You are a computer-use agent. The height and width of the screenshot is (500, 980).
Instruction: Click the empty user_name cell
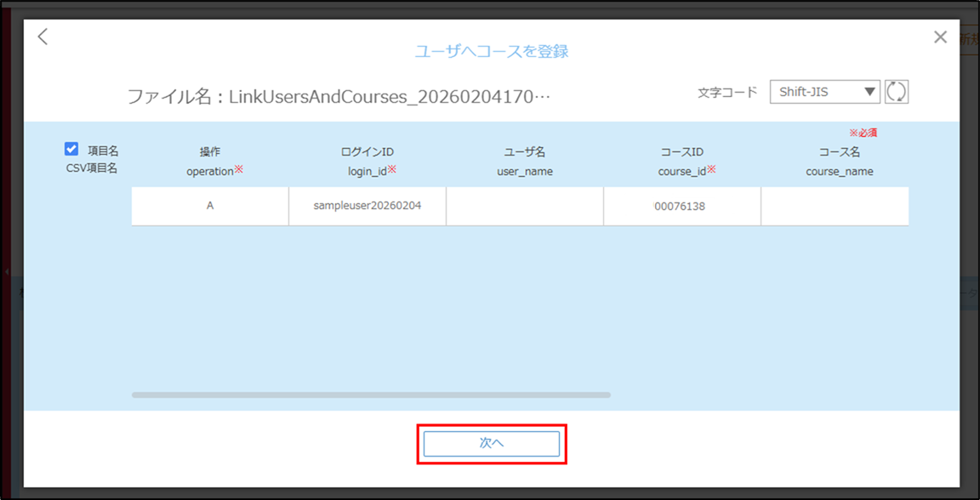tap(525, 206)
